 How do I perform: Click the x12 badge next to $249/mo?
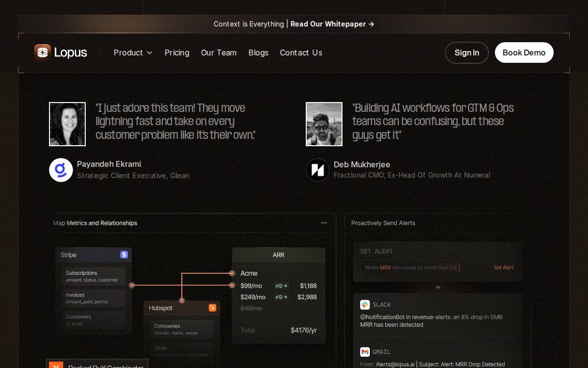(281, 297)
